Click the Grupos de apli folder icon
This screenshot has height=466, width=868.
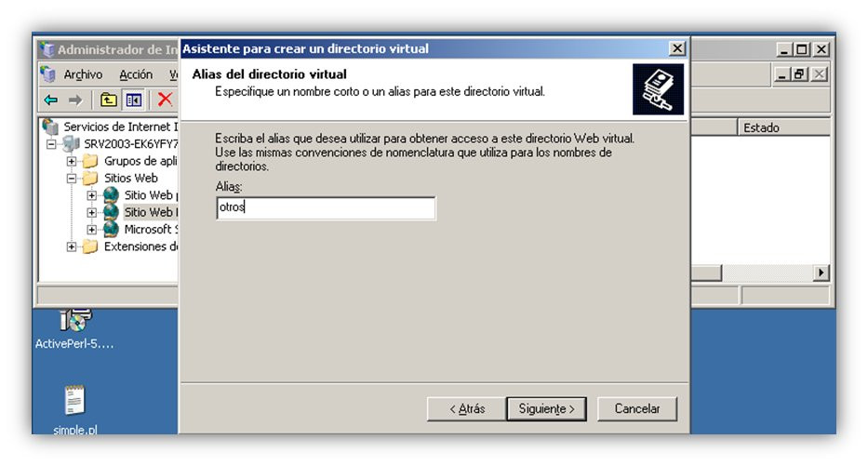pyautogui.click(x=89, y=161)
